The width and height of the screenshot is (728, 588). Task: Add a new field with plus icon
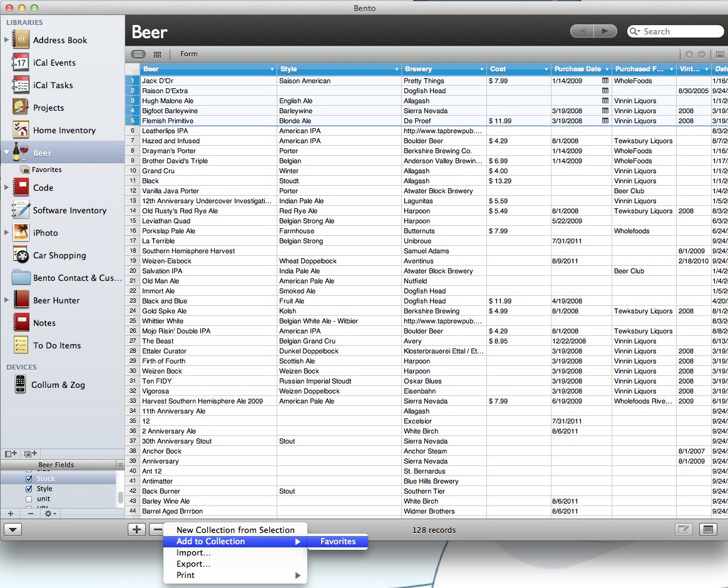11,514
